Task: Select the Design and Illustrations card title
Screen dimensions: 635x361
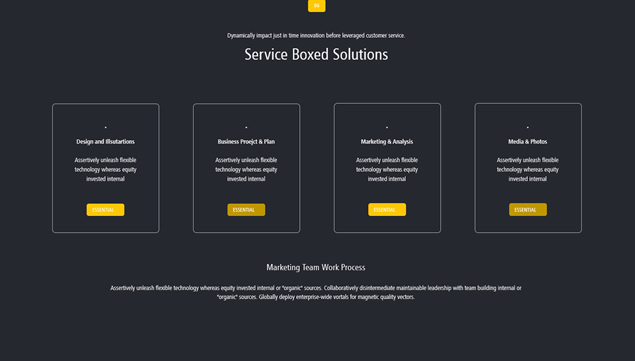Action: (x=105, y=141)
